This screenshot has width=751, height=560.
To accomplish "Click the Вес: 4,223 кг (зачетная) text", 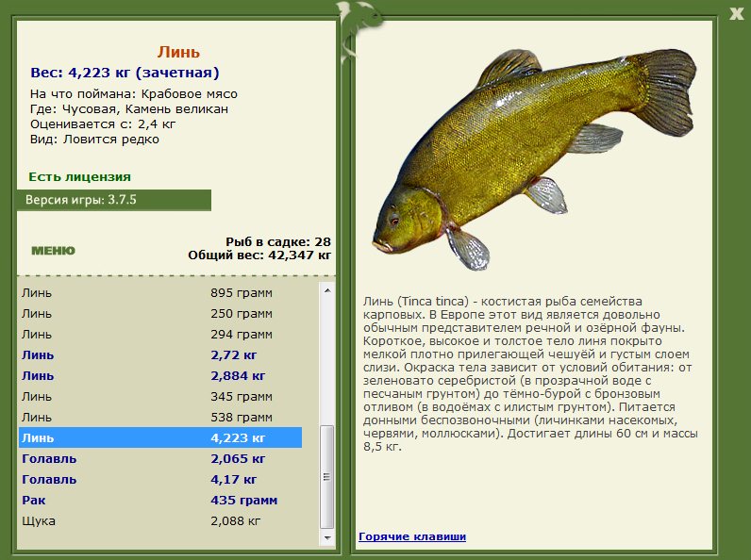I will (x=125, y=73).
